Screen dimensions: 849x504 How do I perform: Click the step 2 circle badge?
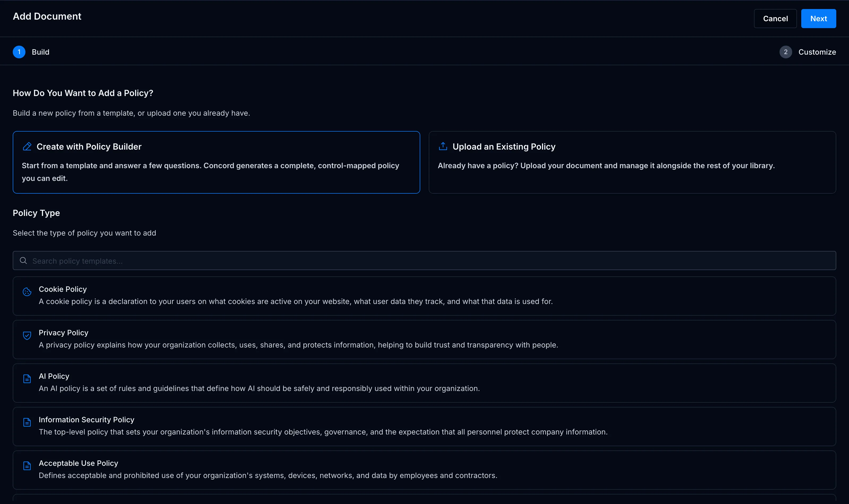[786, 52]
